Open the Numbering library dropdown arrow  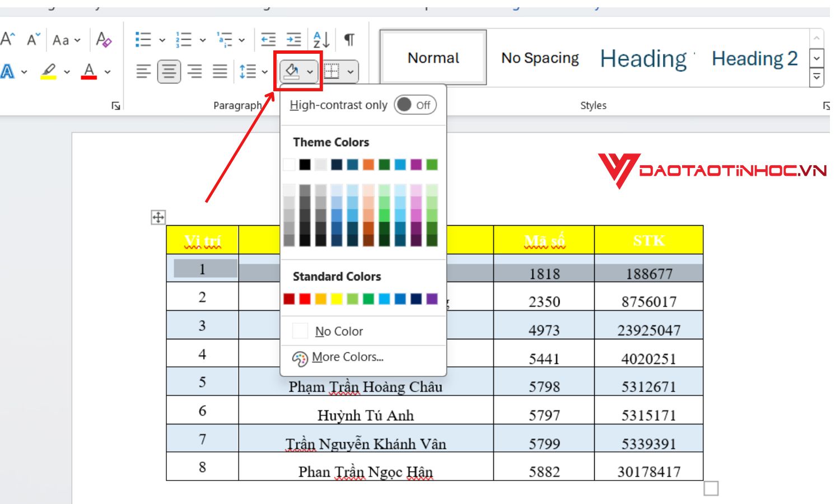(x=202, y=40)
